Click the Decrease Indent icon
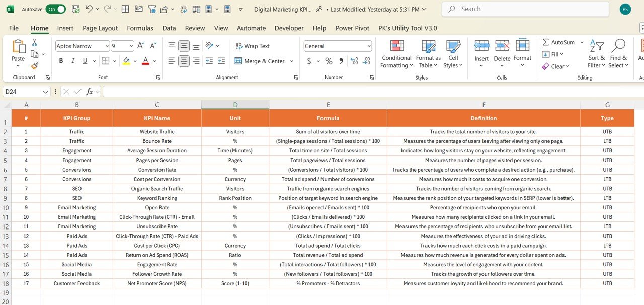This screenshot has width=644, height=305. 209,61
